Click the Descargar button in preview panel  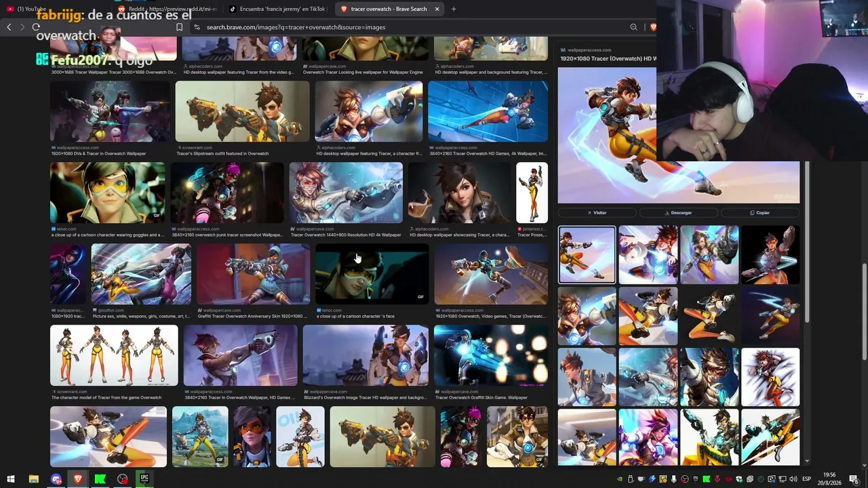point(678,213)
